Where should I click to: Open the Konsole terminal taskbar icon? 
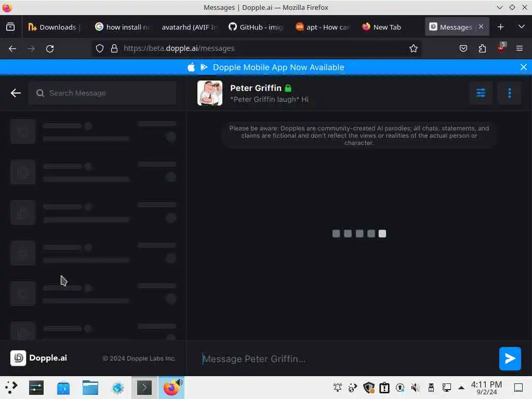pyautogui.click(x=144, y=388)
